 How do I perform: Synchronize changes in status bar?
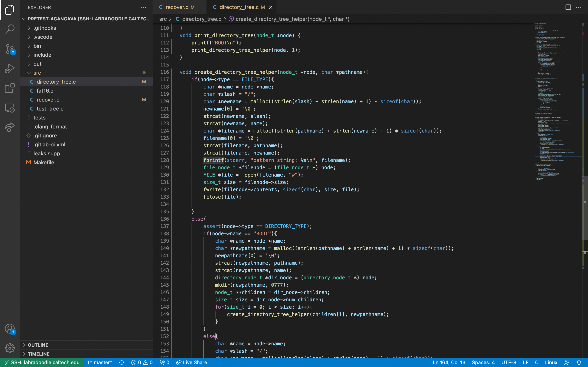[x=121, y=362]
